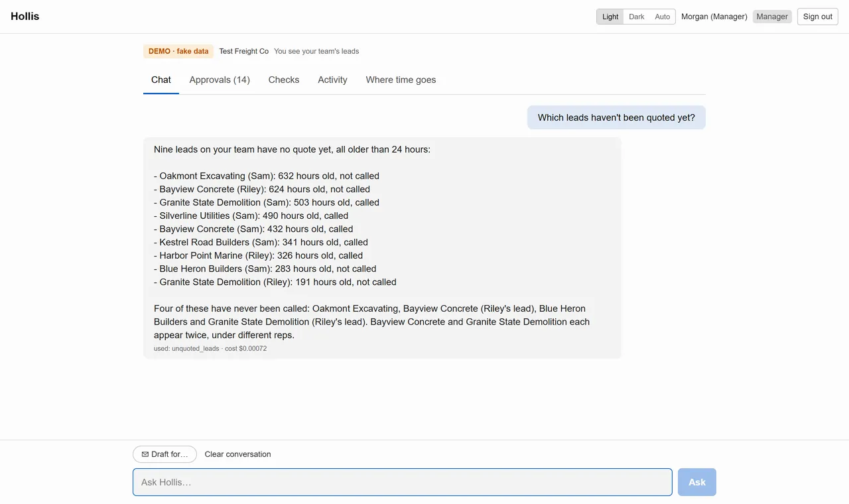
Task: Click the Hollis logo title
Action: [x=25, y=17]
